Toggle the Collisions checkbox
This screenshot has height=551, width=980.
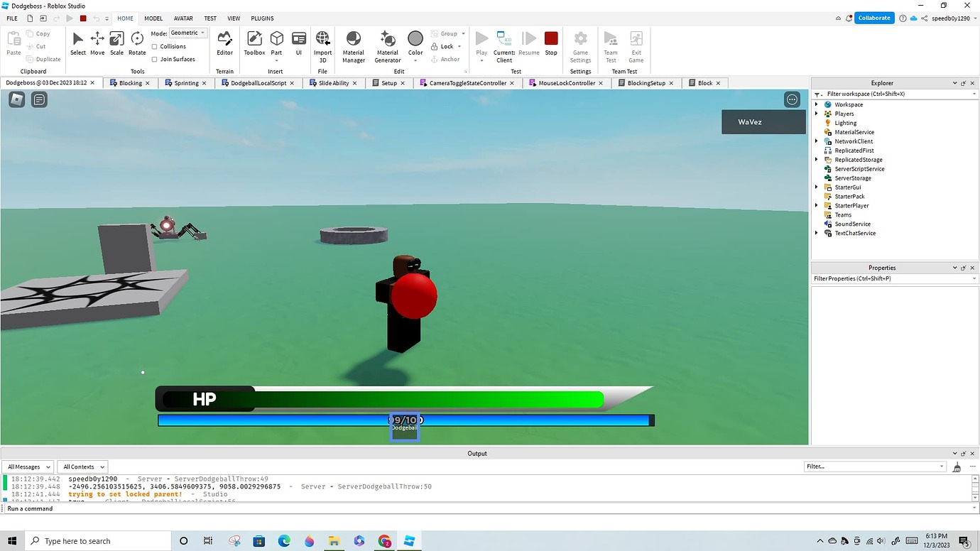155,47
